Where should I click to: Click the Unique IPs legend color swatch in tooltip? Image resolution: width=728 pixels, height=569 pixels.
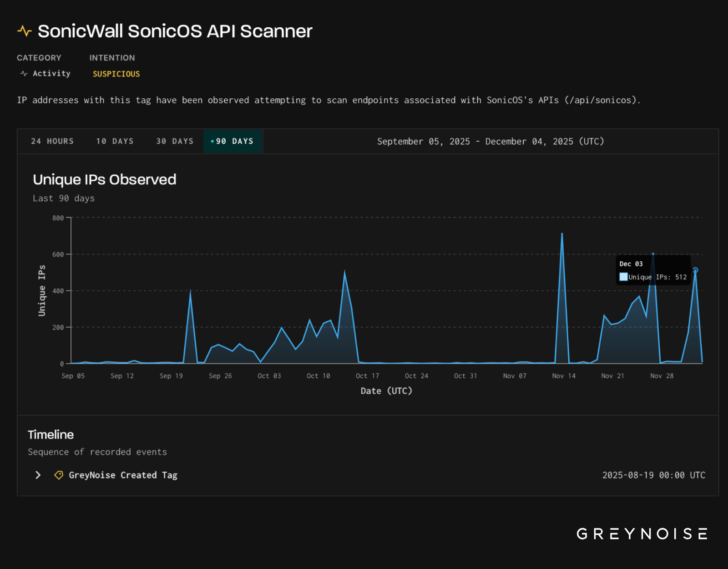[623, 277]
